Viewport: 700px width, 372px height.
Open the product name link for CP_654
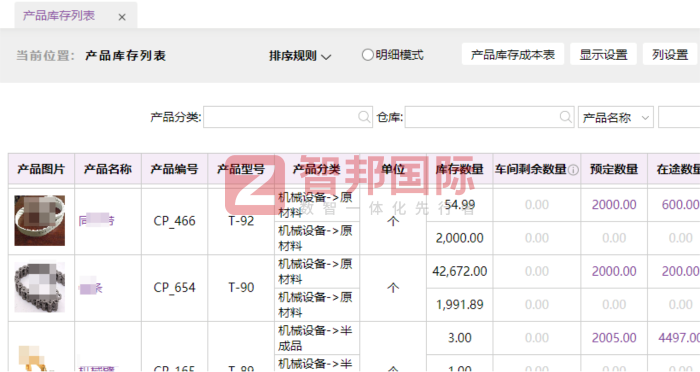tap(91, 288)
